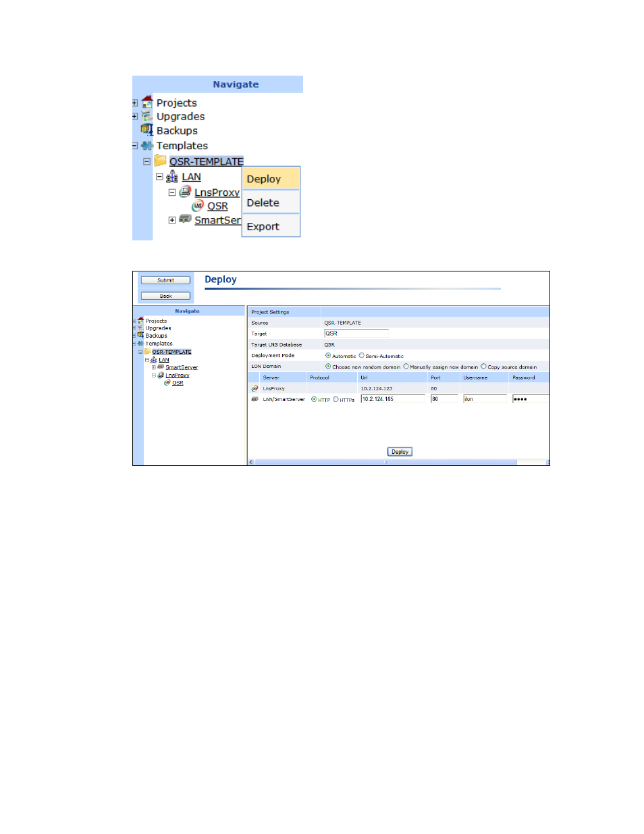Viewport: 644px width, 834px height.
Task: Click the Deploy button below the server table
Action: point(400,451)
